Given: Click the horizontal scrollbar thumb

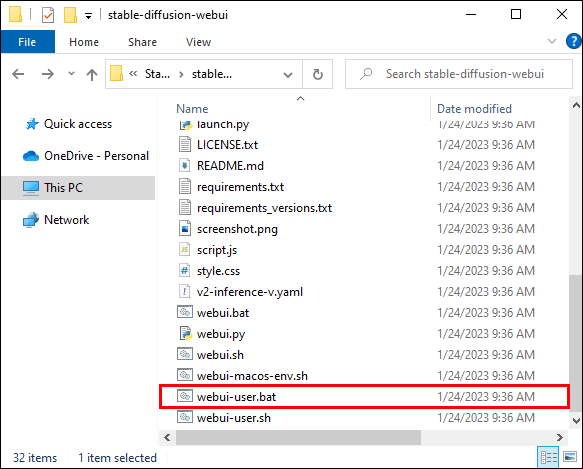Looking at the screenshot, I should click(x=298, y=437).
